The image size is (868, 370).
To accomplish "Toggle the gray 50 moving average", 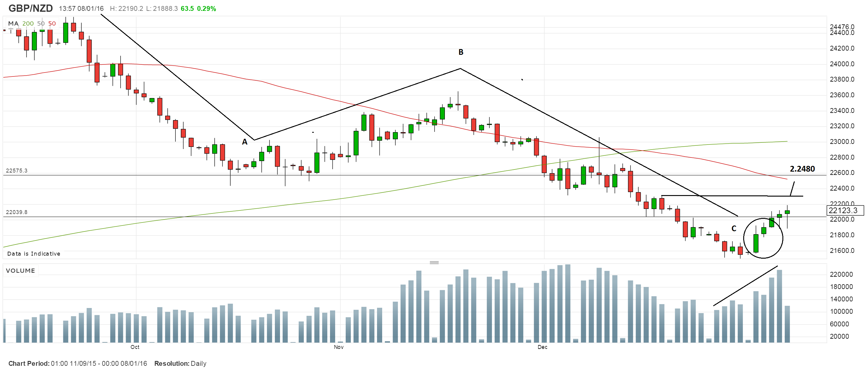I will click(x=41, y=23).
